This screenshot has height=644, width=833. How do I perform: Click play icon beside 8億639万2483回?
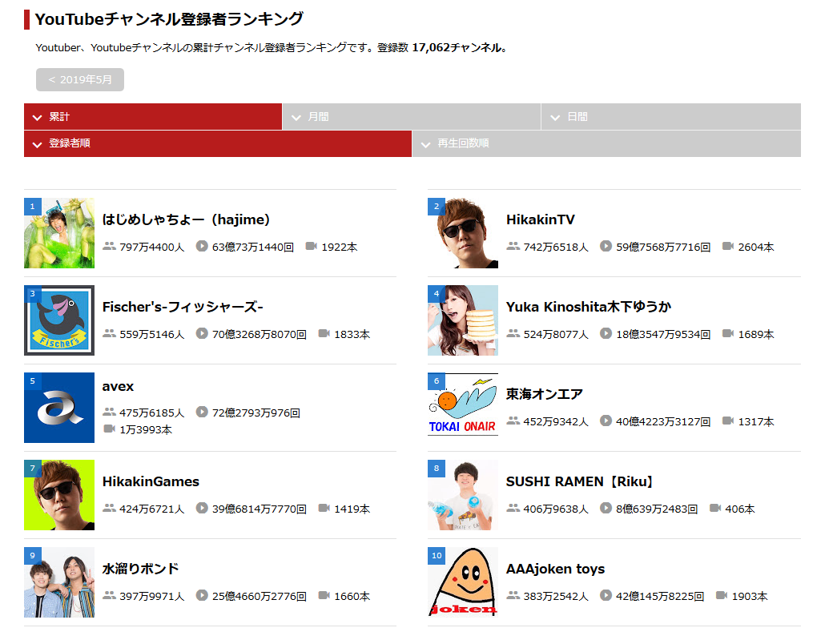click(606, 508)
